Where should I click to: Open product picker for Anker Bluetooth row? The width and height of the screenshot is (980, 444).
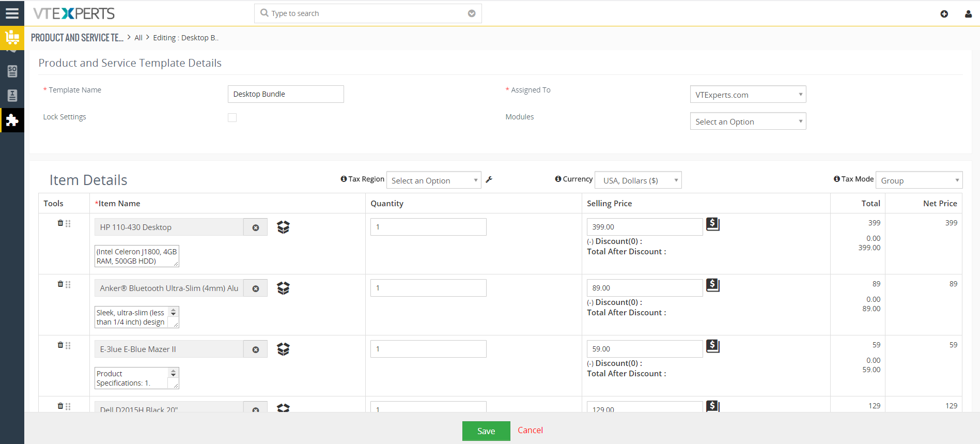tap(283, 288)
